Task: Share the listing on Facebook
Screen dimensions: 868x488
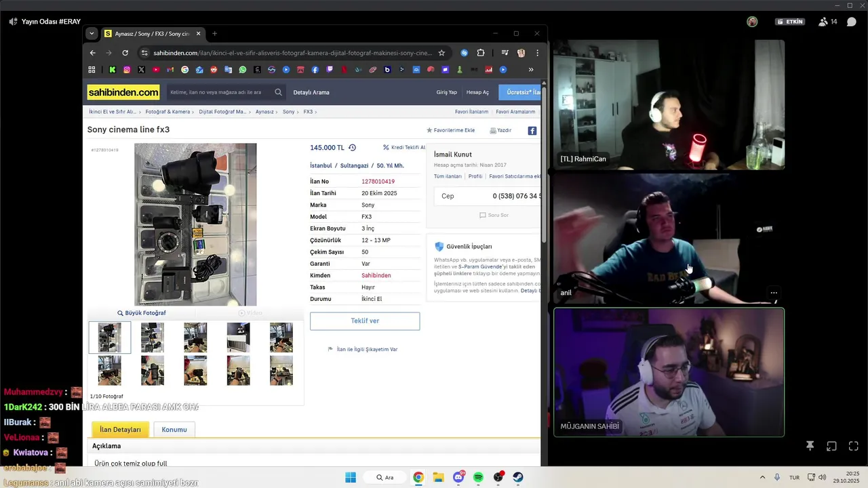Action: pos(532,131)
